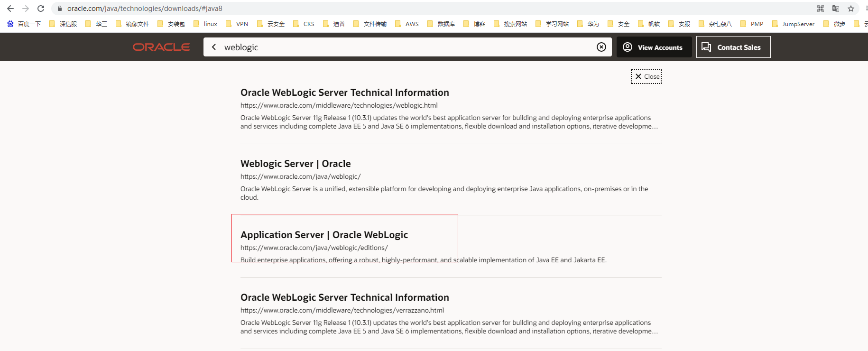This screenshot has height=351, width=868.
Task: Open View Accounts
Action: (x=654, y=47)
